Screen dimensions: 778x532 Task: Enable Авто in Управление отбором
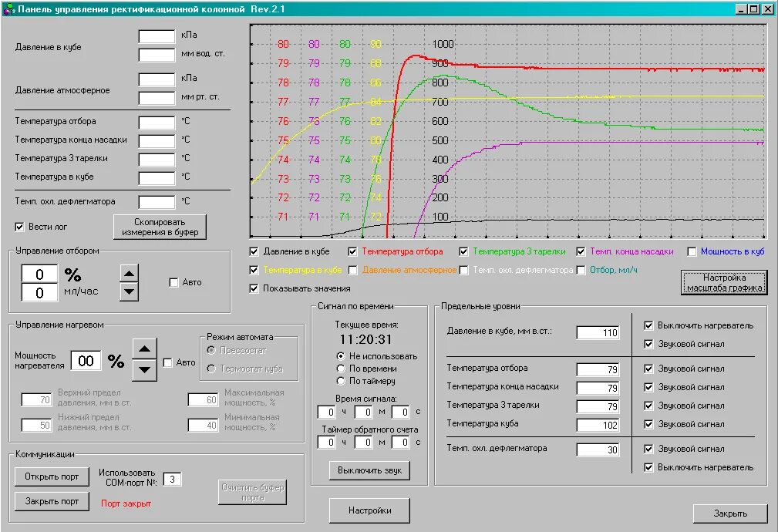pyautogui.click(x=173, y=282)
